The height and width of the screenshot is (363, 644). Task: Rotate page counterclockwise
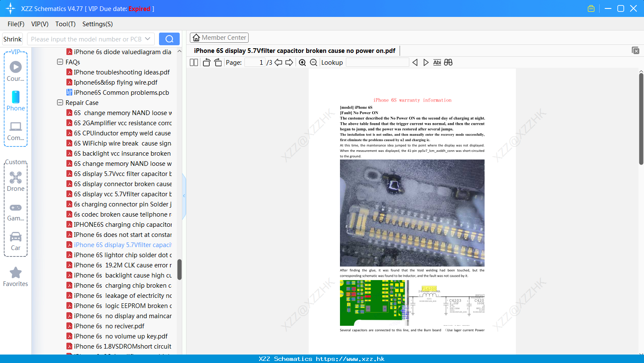pyautogui.click(x=206, y=63)
